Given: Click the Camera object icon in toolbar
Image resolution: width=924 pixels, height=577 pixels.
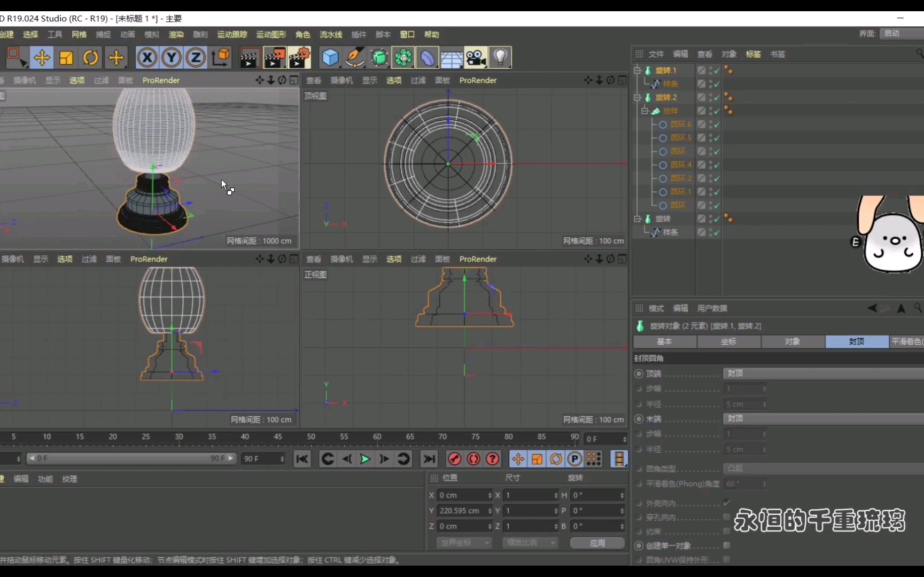Looking at the screenshot, I should [476, 57].
